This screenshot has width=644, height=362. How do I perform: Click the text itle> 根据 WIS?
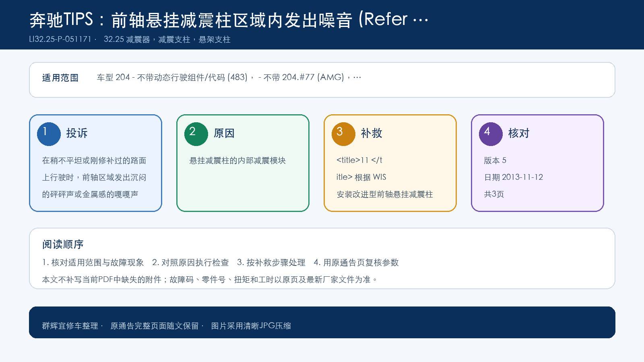(x=361, y=177)
